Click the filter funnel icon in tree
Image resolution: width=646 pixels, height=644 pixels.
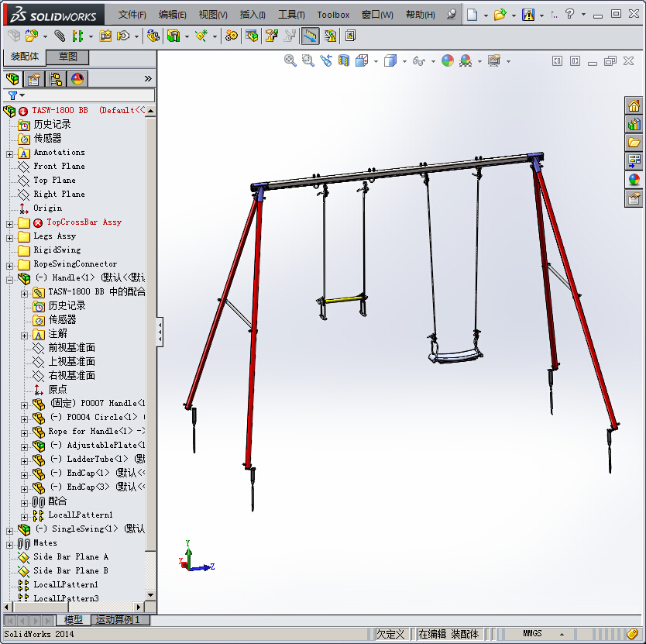click(x=12, y=95)
